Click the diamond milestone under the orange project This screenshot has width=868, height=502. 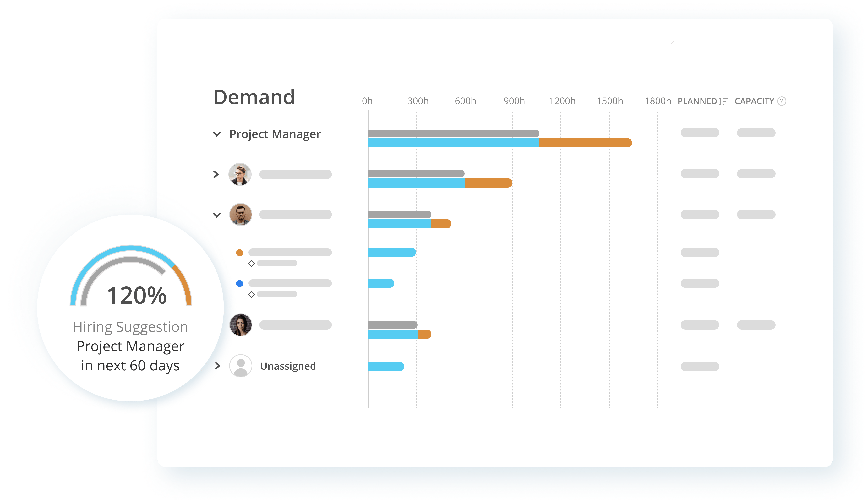tap(251, 263)
